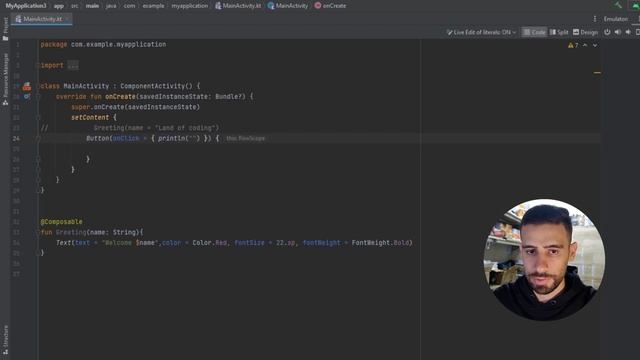Select the MainActivity.kt editor tab
Screen dimensions: 640x360
(42, 19)
